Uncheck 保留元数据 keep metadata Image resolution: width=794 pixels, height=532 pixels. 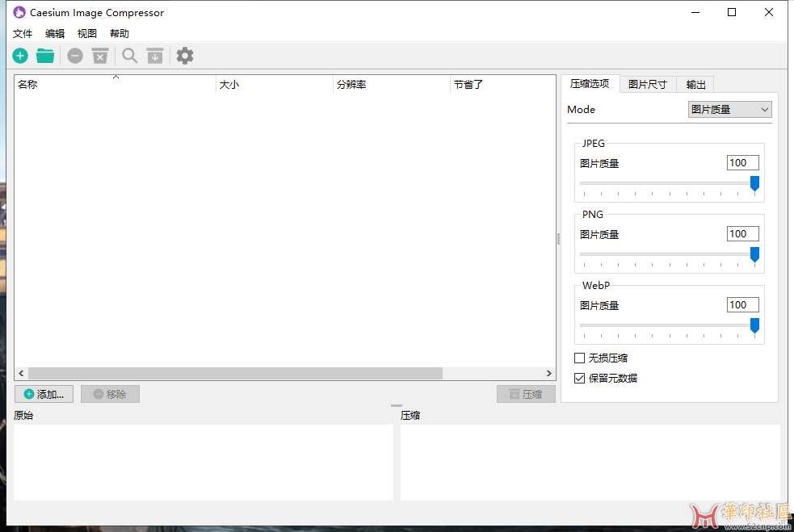pyautogui.click(x=578, y=378)
